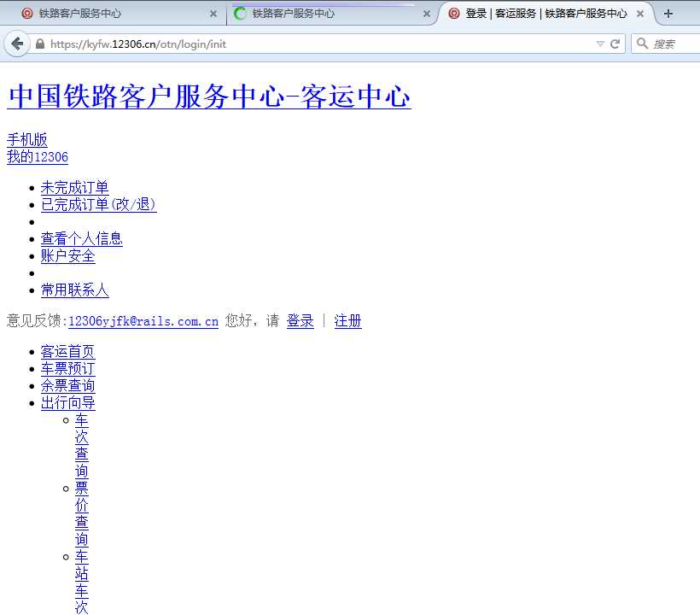The image size is (700, 615).
Task: Open the vertical 票价查询 sub-link
Action: [82, 513]
